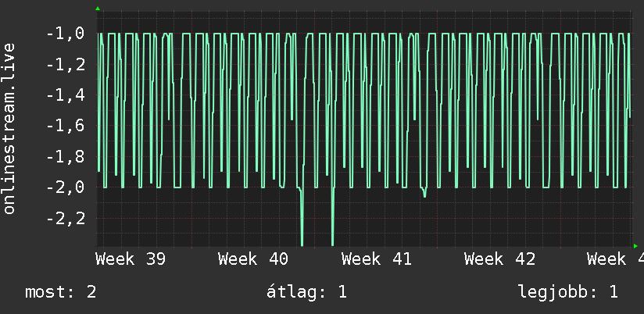Select the Week 39 axis label
Viewport: 644px width, 314px height.
pos(131,259)
